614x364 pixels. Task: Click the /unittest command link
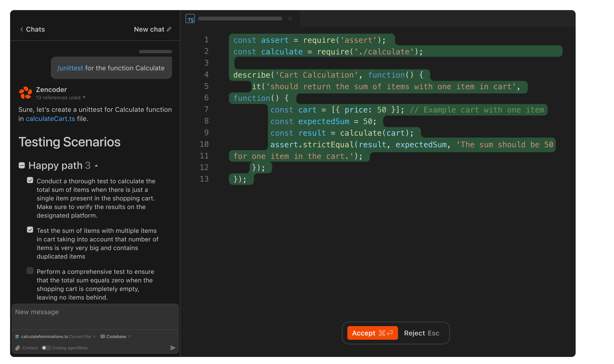(x=70, y=68)
